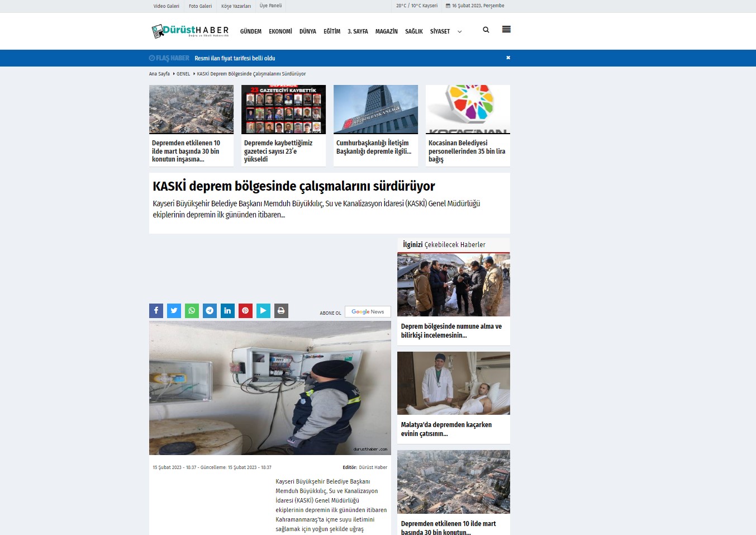Screen dimensions: 756x535
Task: Share article on Twitter
Action: click(174, 311)
